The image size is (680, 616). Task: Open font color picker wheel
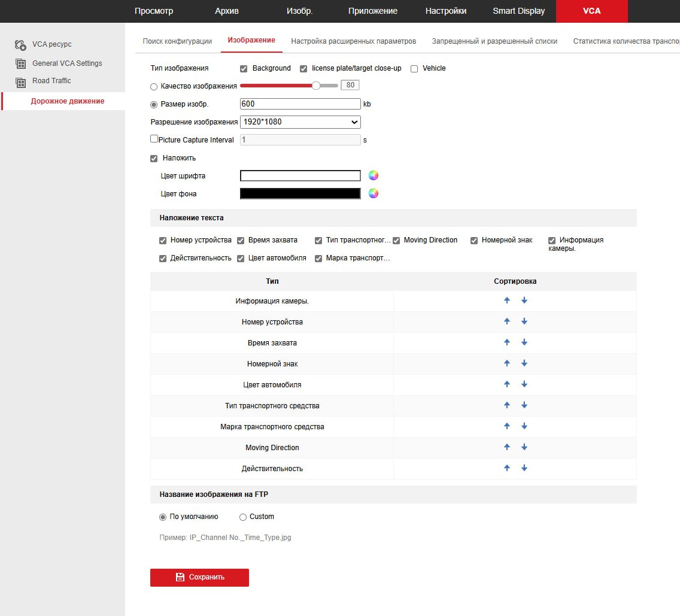click(374, 175)
